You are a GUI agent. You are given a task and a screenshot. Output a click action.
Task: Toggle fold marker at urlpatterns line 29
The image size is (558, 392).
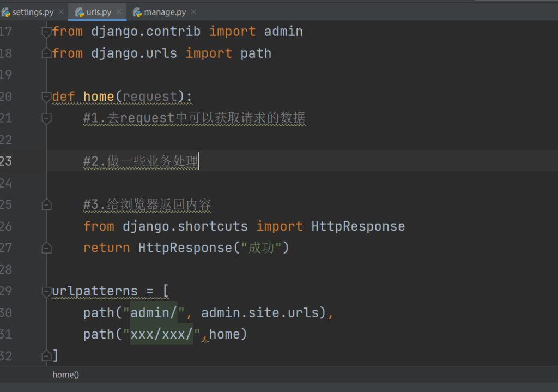coord(46,292)
